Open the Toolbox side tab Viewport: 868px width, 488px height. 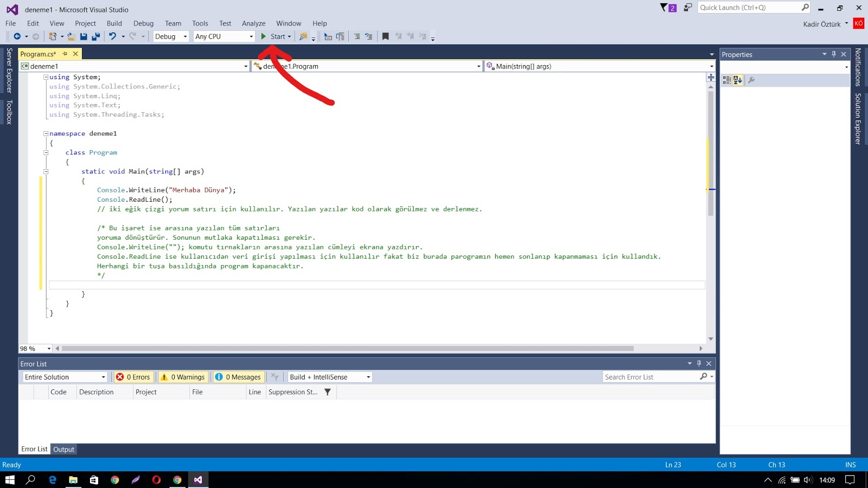[9, 112]
